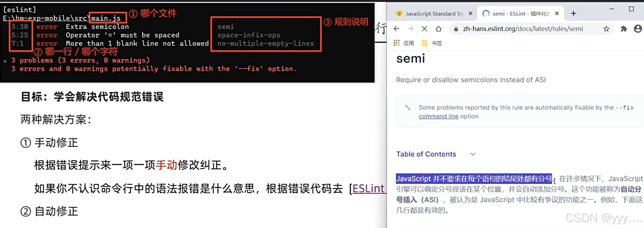The width and height of the screenshot is (644, 228).
Task: Open Table of Contents heading
Action: tap(426, 154)
